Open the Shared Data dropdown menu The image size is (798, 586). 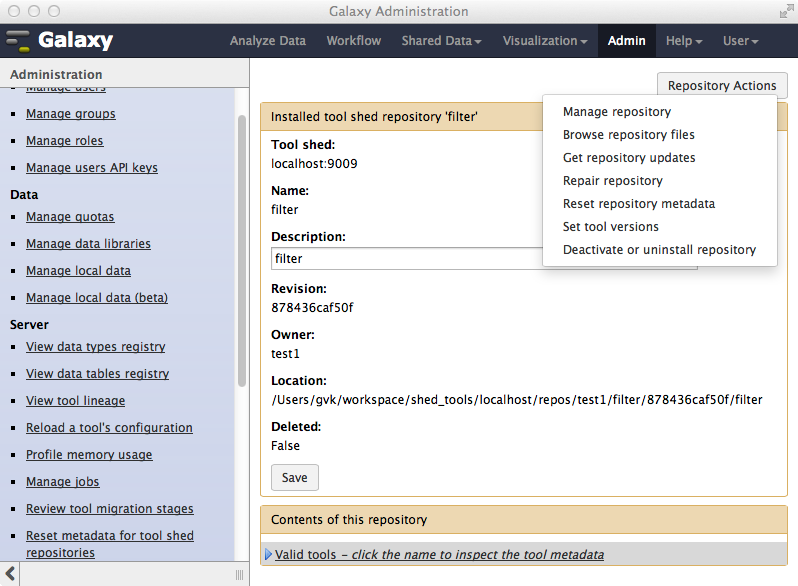pyautogui.click(x=441, y=41)
